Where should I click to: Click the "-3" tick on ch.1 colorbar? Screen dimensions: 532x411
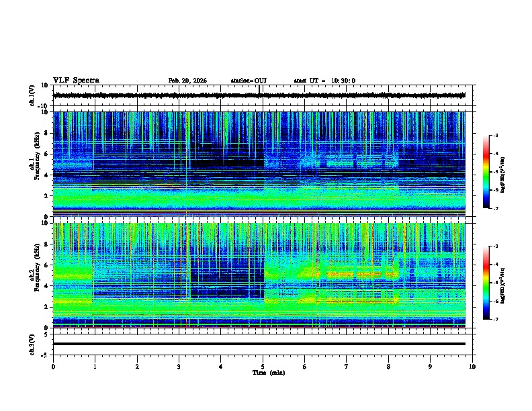tap(496, 135)
